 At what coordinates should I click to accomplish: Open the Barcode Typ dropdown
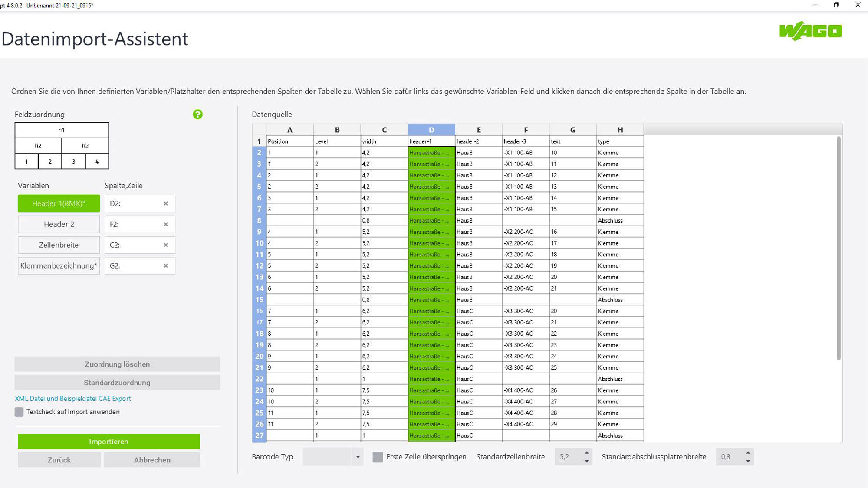(x=333, y=457)
